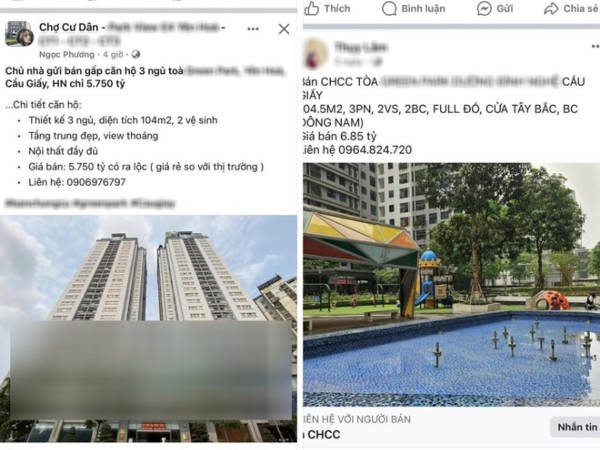Image resolution: width=600 pixels, height=450 pixels.
Task: Tap the Chia sẻ share arrow
Action: 551,8
